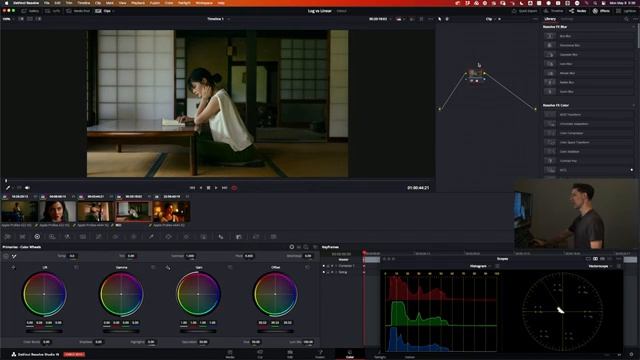The image size is (640, 360).
Task: Reset the Lift color wheel
Action: coord(76,268)
